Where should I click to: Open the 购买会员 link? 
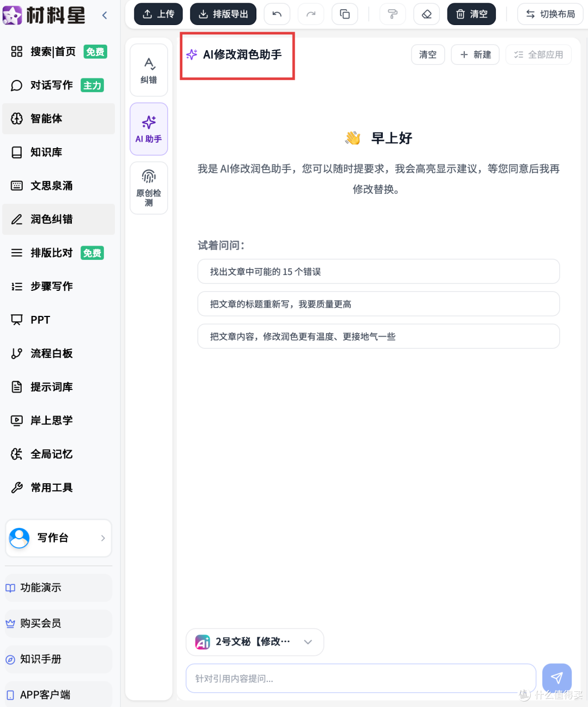coord(58,624)
